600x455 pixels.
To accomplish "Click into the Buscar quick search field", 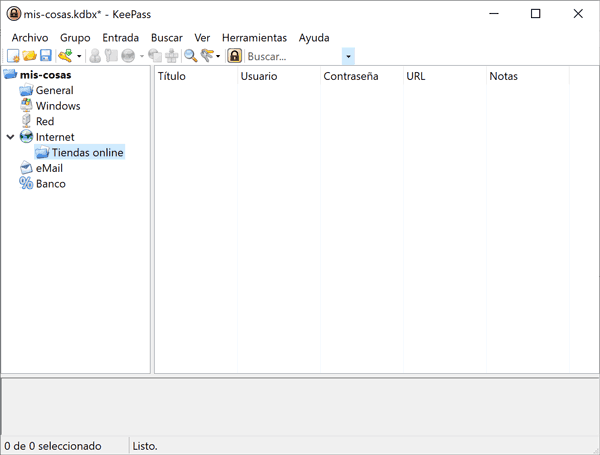I will (x=293, y=57).
